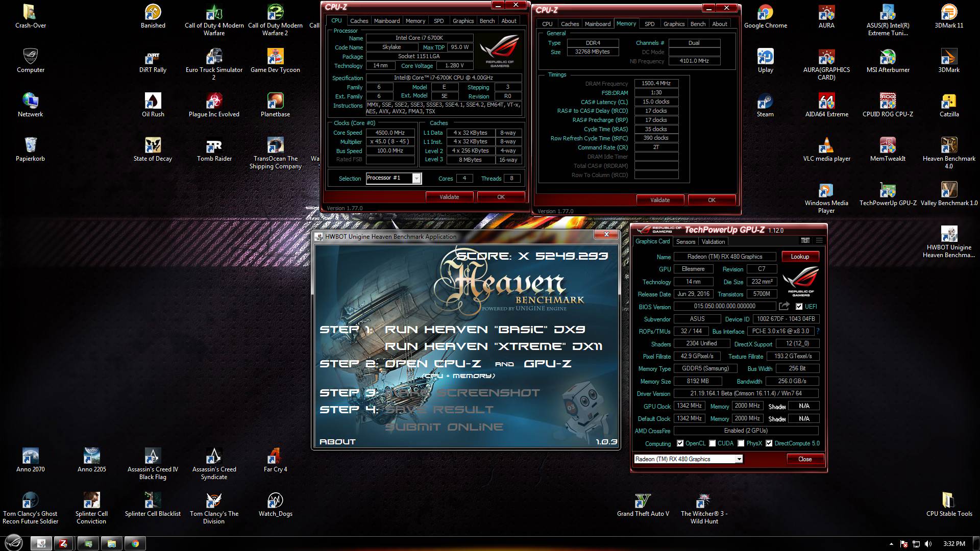Open MSI Afterburner desktop icon
The width and height of the screenshot is (980, 551).
pos(888,61)
